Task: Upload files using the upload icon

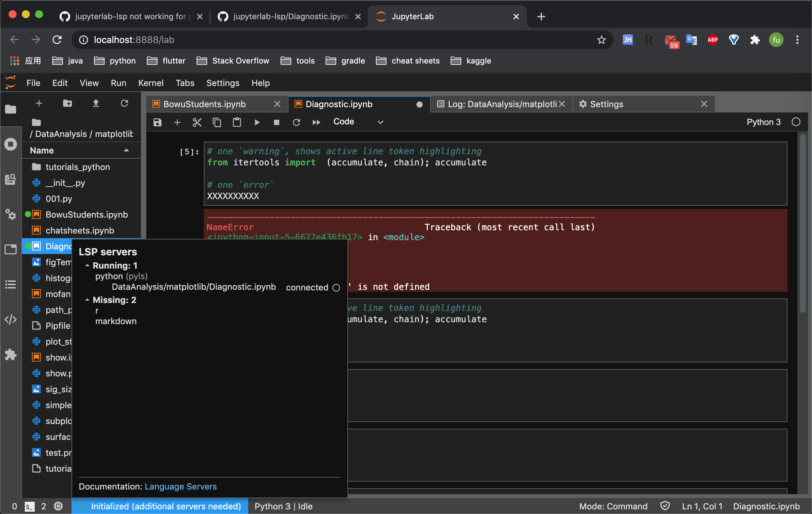Action: tap(96, 103)
